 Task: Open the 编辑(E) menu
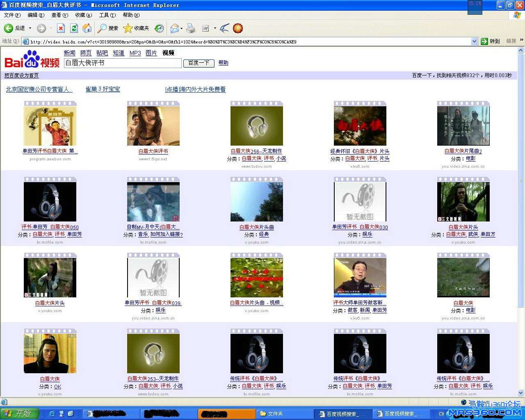click(36, 15)
